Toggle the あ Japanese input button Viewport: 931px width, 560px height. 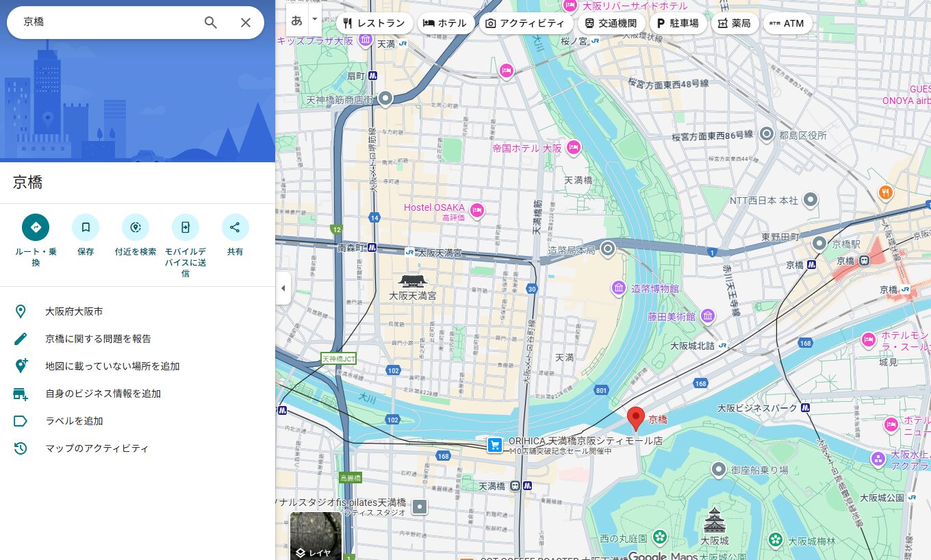297,21
